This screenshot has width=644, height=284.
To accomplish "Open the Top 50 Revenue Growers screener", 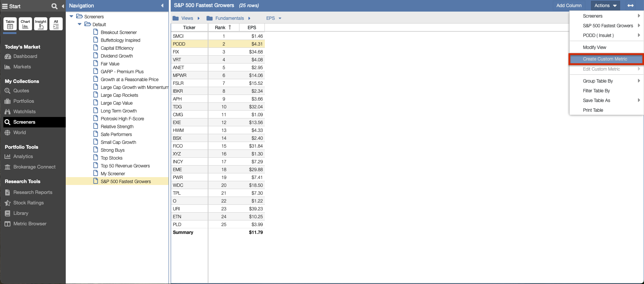I will (125, 166).
